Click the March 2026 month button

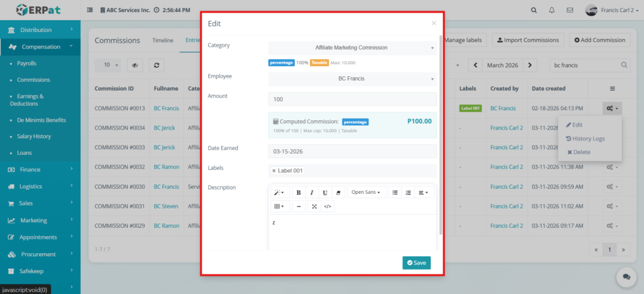[502, 65]
